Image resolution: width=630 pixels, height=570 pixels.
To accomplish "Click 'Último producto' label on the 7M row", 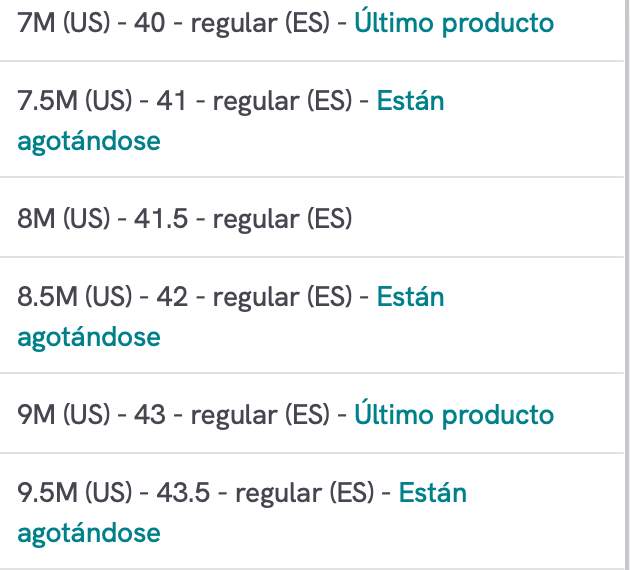I will click(x=454, y=21).
